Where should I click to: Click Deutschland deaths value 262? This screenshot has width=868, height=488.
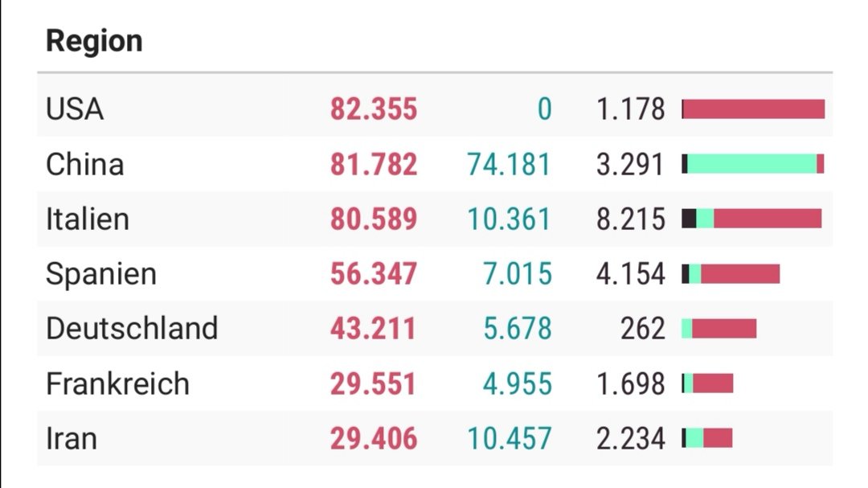(x=643, y=329)
